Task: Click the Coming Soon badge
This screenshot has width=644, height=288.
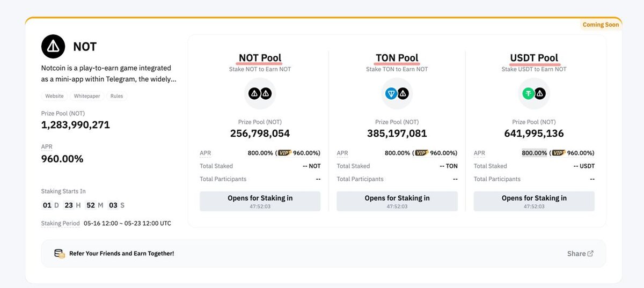Action: pyautogui.click(x=601, y=25)
